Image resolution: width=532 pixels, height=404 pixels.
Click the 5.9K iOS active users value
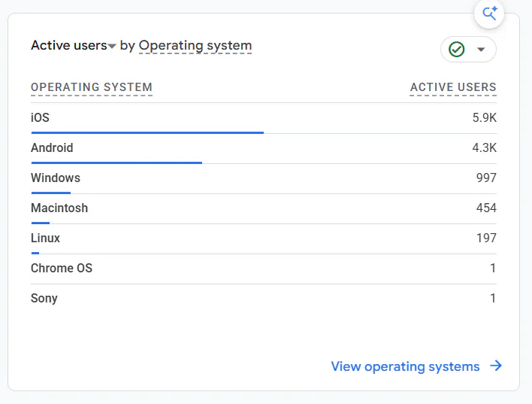pyautogui.click(x=485, y=117)
